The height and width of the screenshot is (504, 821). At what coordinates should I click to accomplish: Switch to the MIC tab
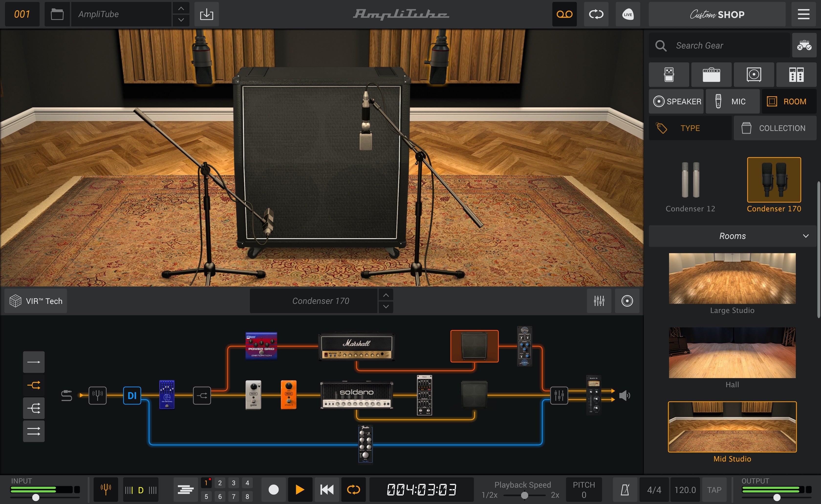pos(733,101)
